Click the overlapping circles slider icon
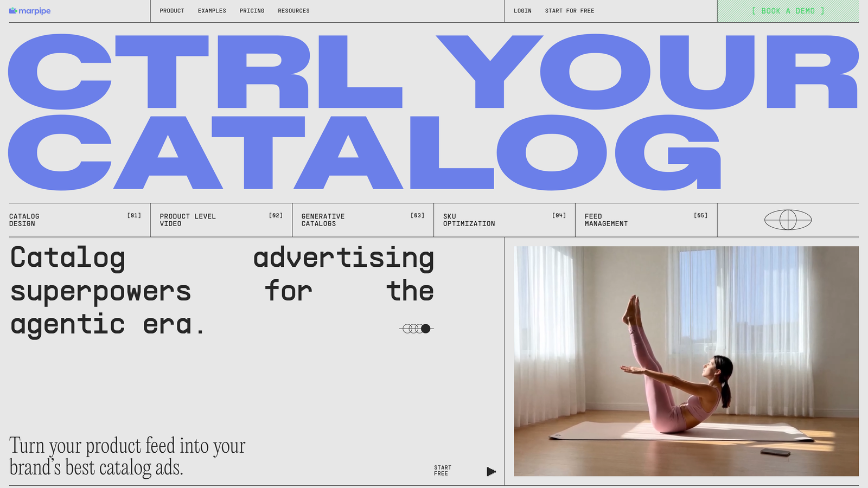The height and width of the screenshot is (488, 868). [x=417, y=329]
